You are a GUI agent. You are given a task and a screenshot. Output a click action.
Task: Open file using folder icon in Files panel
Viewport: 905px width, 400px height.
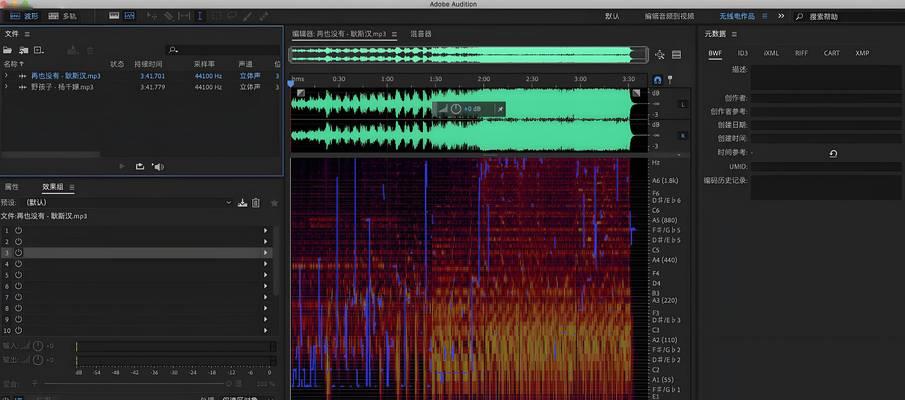click(8, 50)
